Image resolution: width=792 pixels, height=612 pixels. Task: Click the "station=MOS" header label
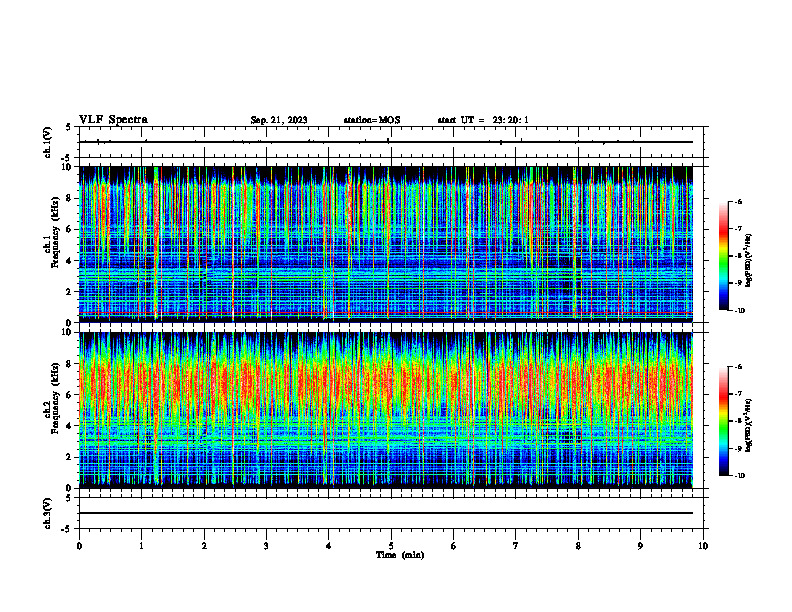click(372, 120)
